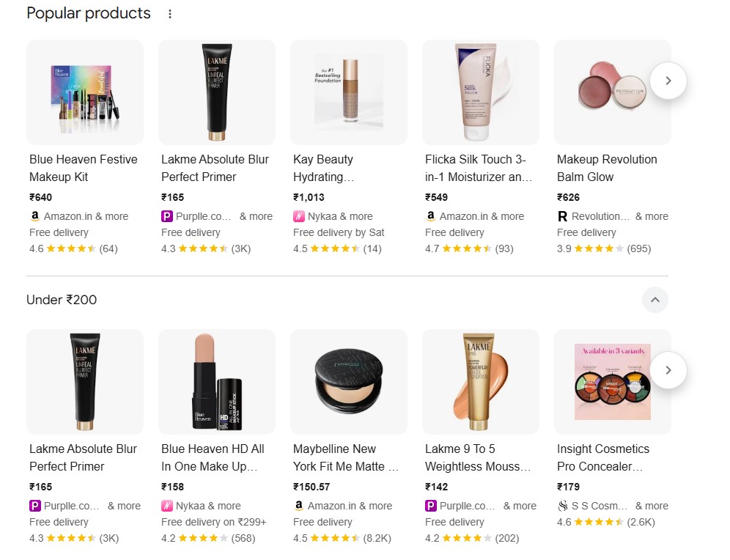The image size is (730, 560).
Task: Open the Blue Heaven Festive Makeup Kit link
Action: pyautogui.click(x=83, y=168)
